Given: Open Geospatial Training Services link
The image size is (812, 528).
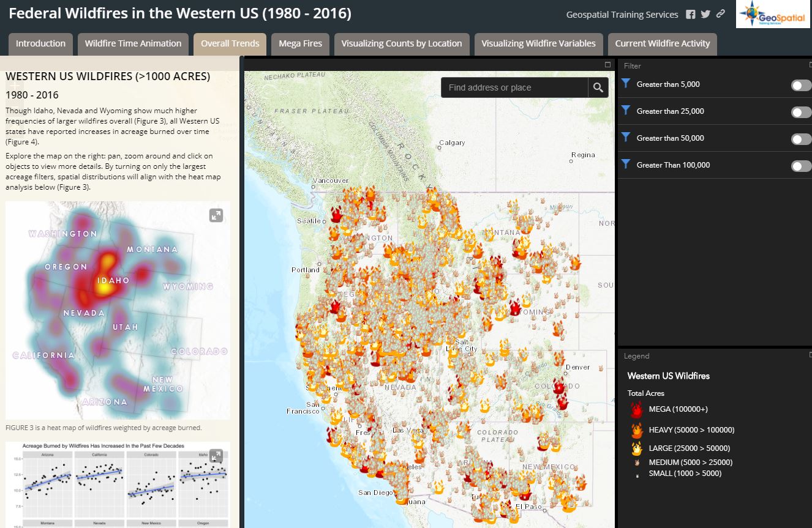Looking at the screenshot, I should click(622, 15).
